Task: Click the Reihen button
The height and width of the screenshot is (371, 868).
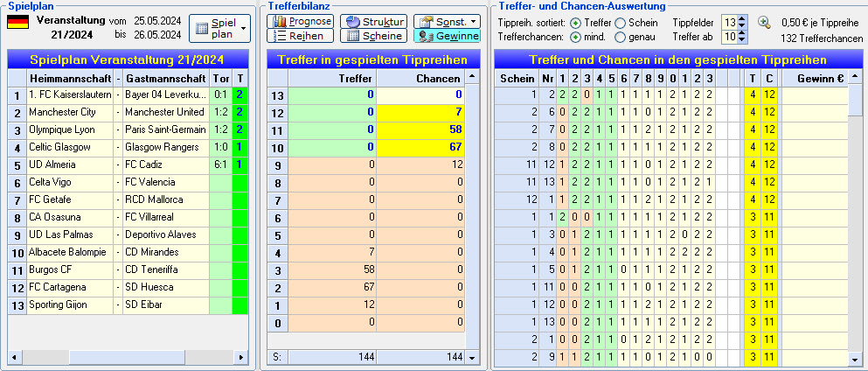Action: click(301, 36)
